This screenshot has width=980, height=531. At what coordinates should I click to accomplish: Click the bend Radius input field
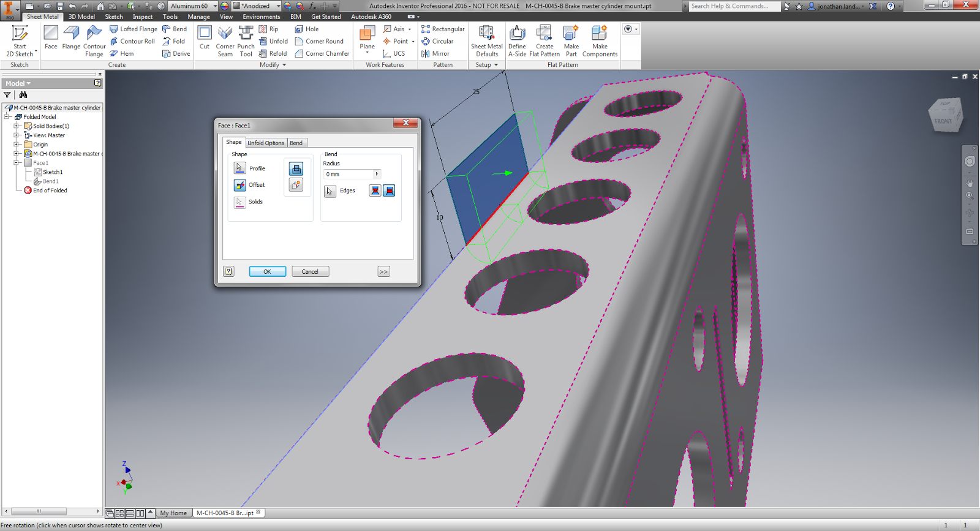[x=349, y=174]
